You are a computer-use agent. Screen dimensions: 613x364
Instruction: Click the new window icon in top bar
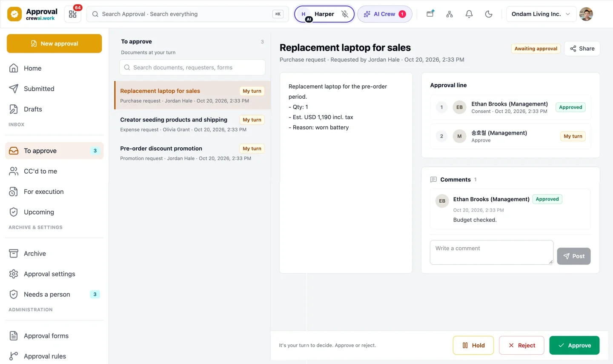(430, 14)
